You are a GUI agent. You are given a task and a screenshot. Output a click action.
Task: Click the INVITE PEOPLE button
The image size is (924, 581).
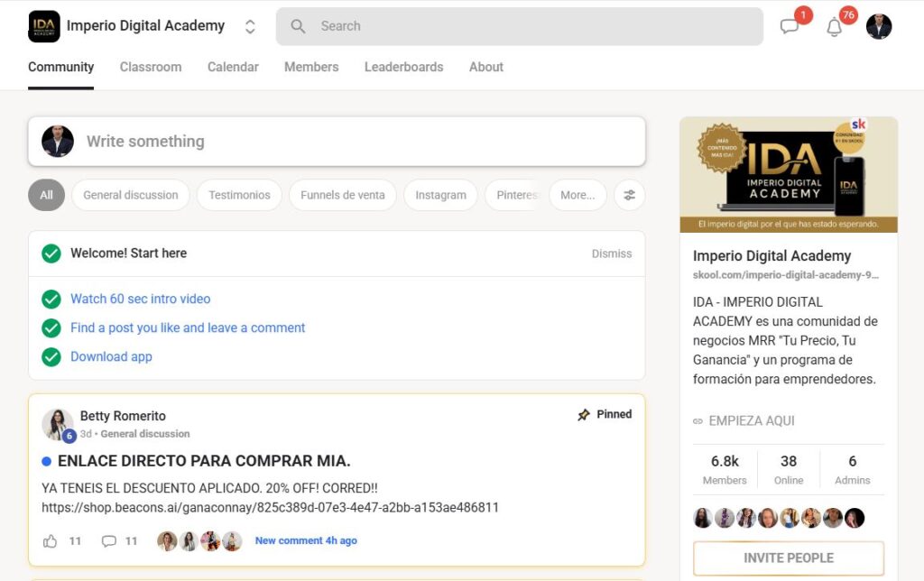point(788,558)
